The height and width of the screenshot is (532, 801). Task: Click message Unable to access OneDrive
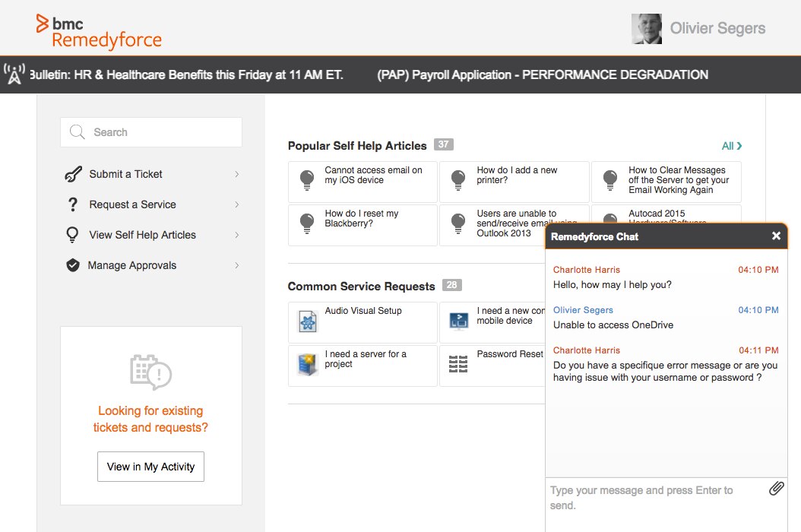coord(613,325)
